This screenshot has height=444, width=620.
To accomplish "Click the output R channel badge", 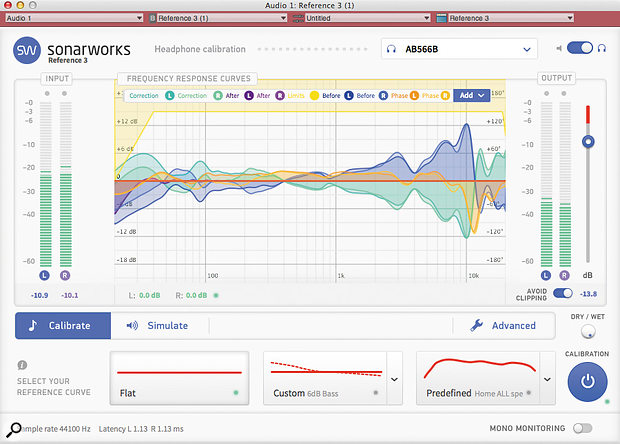I will 565,276.
